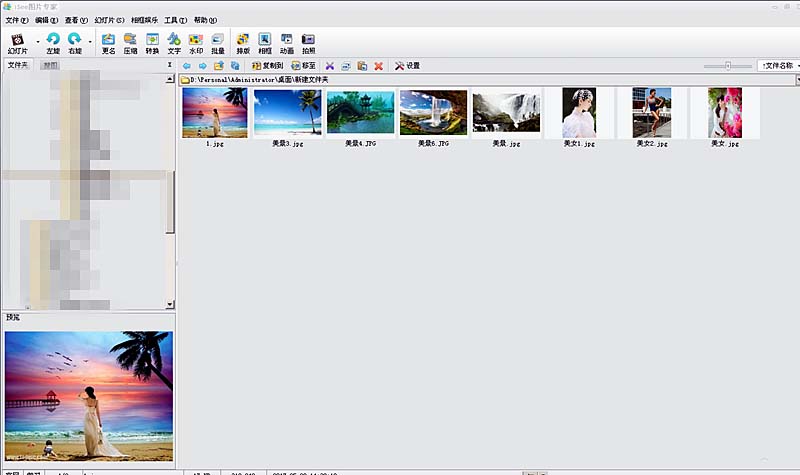Open the 编辑(E) menu
The width and height of the screenshot is (800, 475).
click(46, 20)
